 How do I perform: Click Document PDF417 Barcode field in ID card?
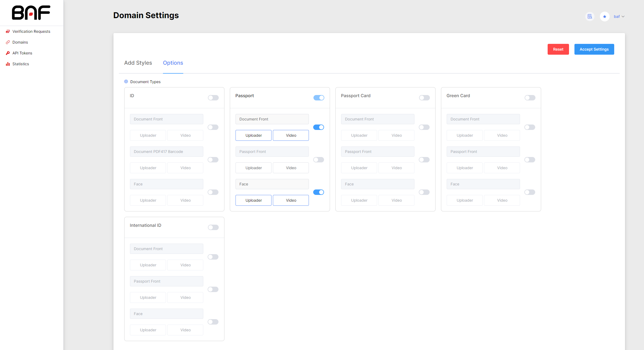166,152
